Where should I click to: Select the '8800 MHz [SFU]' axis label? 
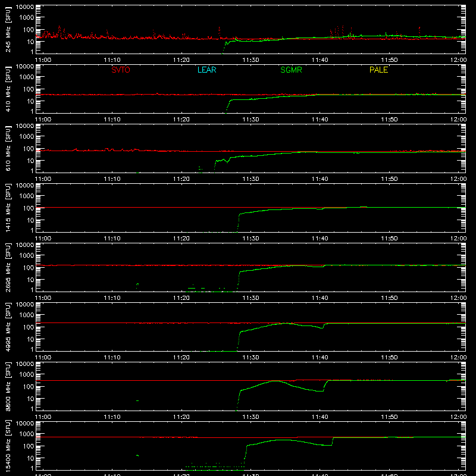click(8, 386)
